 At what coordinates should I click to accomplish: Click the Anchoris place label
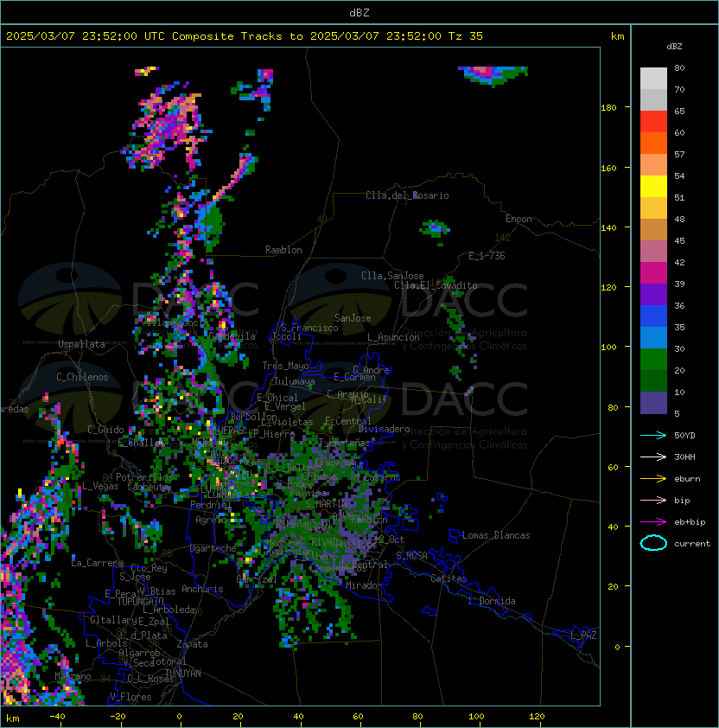click(x=202, y=589)
